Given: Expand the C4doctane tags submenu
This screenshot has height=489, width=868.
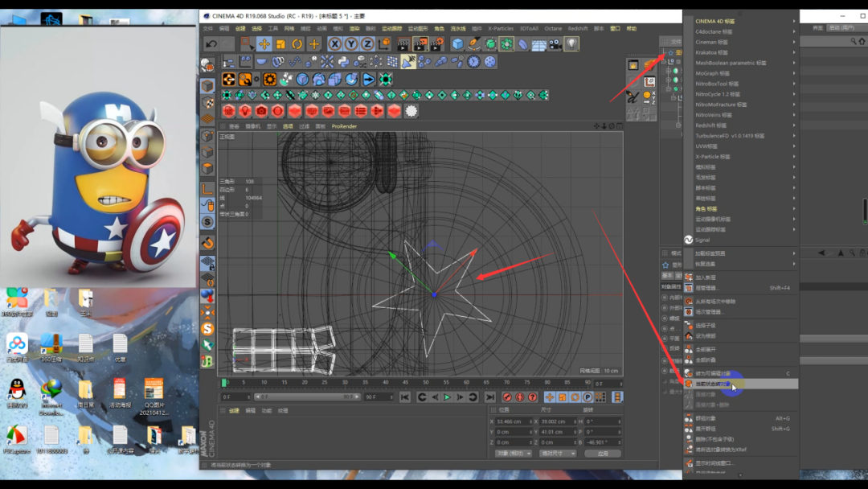Looking at the screenshot, I should [741, 31].
